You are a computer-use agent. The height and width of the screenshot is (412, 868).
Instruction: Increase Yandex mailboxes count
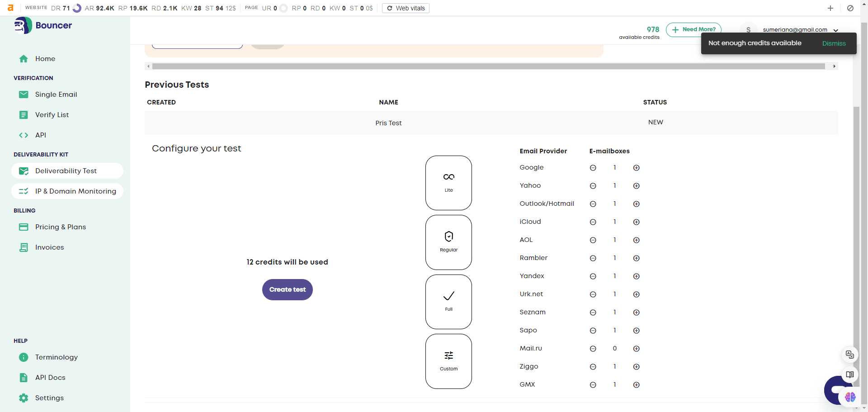click(x=637, y=276)
